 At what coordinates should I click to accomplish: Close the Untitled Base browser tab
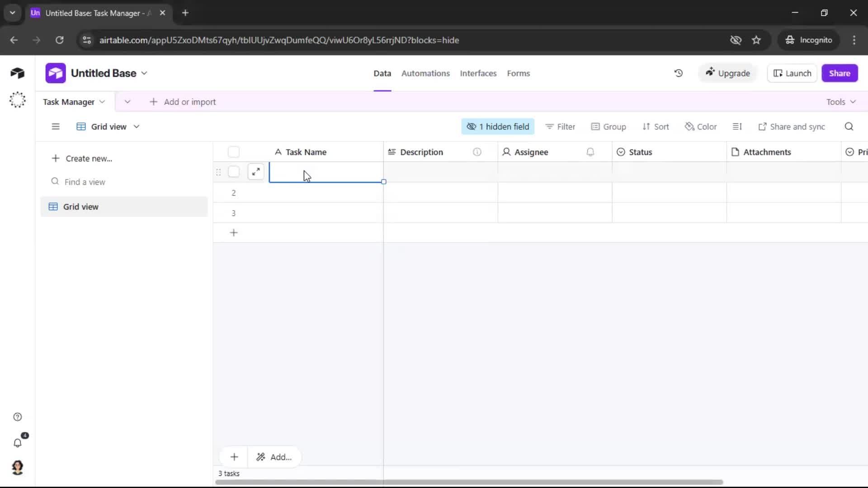coord(163,13)
